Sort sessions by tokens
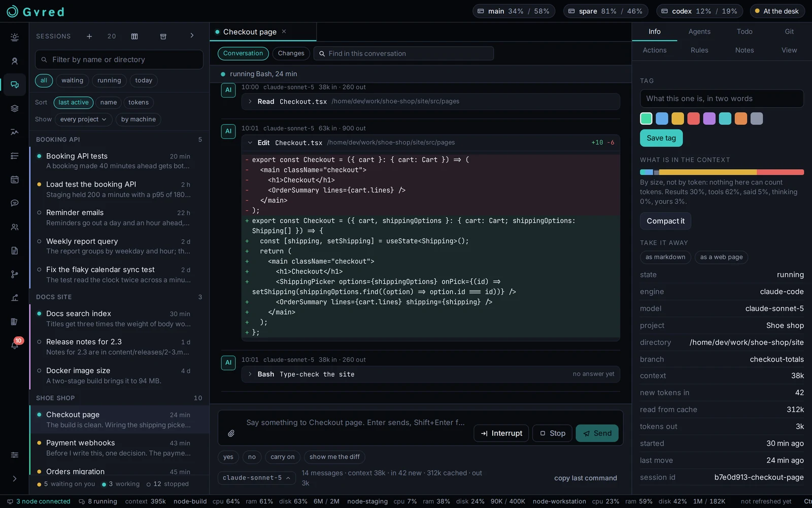The height and width of the screenshot is (508, 812). coord(139,103)
